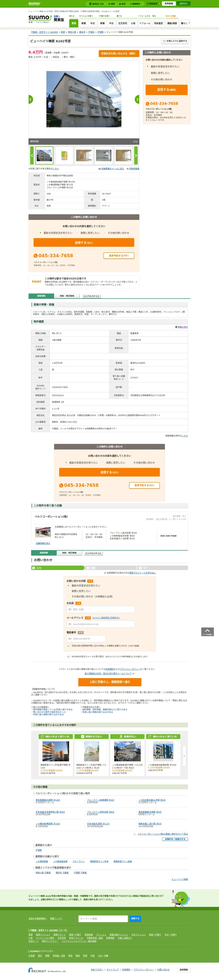Show the next main property photo
Viewport: 219px width, 980px height.
click(x=137, y=99)
